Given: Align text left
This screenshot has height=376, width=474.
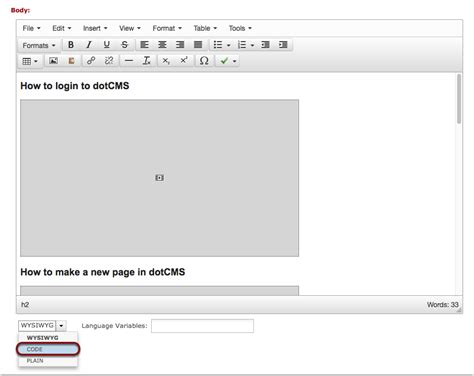Looking at the screenshot, I should [x=144, y=45].
